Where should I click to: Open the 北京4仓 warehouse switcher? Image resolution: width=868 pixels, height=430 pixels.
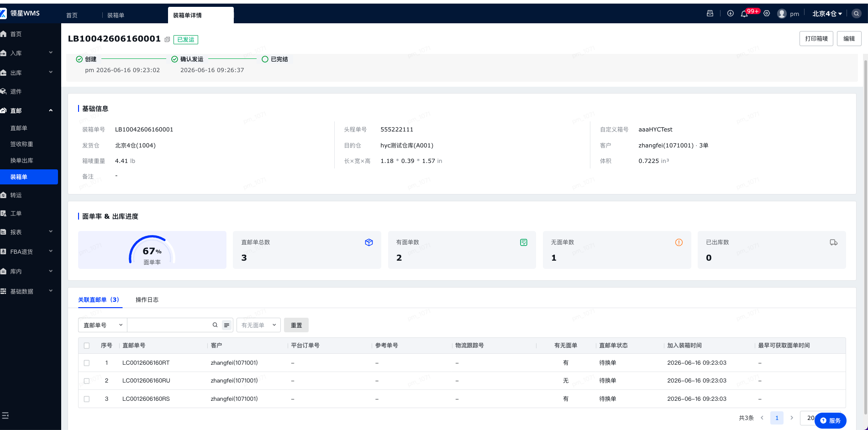click(827, 14)
